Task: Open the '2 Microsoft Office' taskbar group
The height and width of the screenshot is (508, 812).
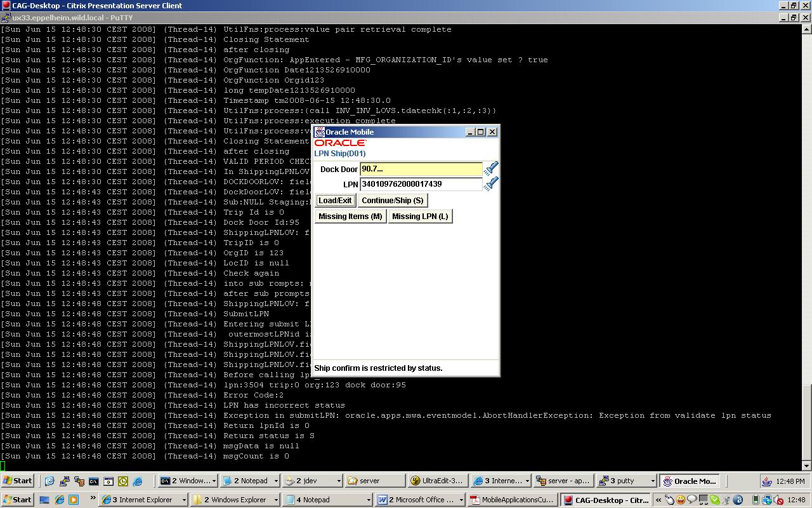Action: [x=420, y=500]
